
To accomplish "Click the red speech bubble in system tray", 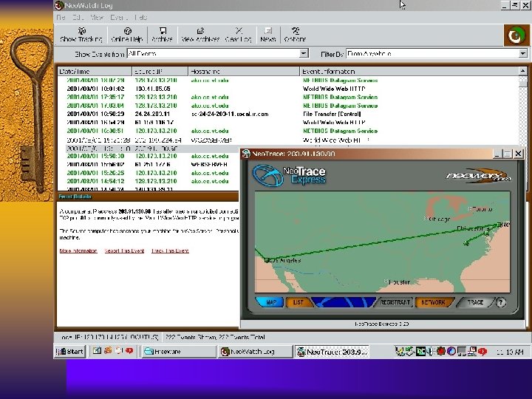I will [482, 351].
